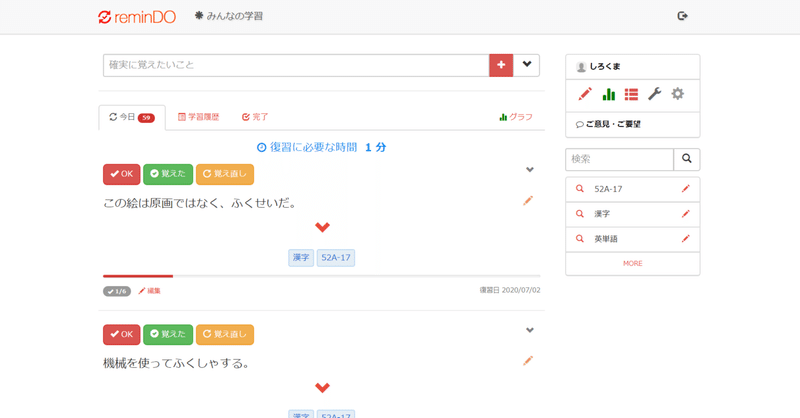800x418 pixels.
Task: Click the red plus add button
Action: [x=501, y=65]
